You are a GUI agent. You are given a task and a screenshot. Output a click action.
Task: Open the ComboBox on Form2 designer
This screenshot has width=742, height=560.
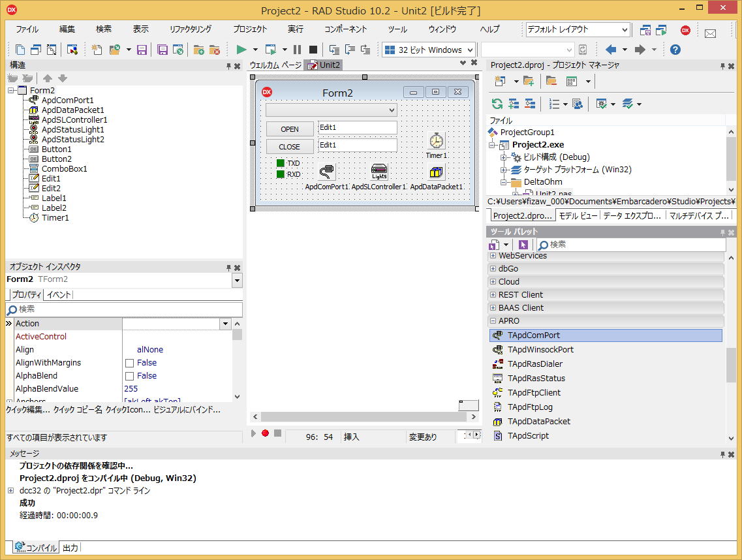point(392,110)
